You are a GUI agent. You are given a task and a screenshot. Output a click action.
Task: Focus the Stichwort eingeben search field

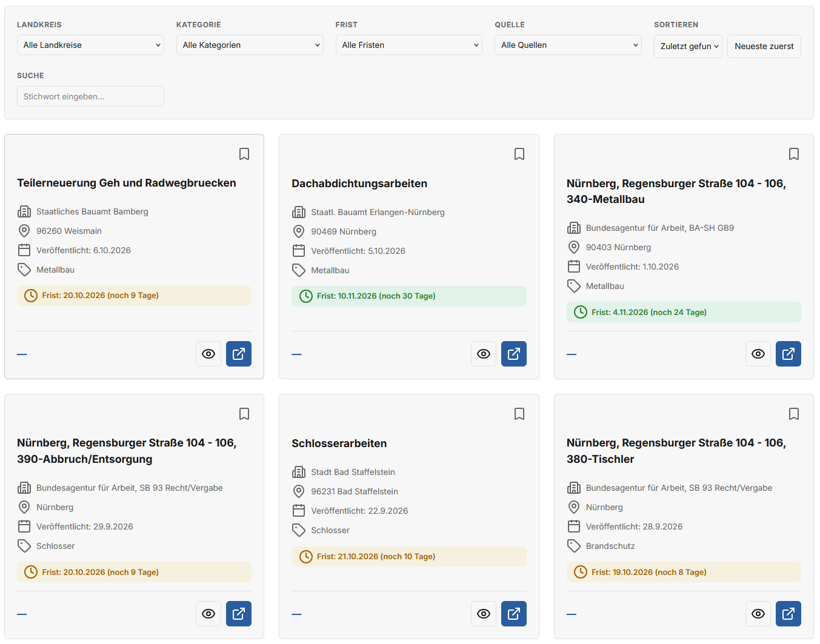[x=90, y=96]
